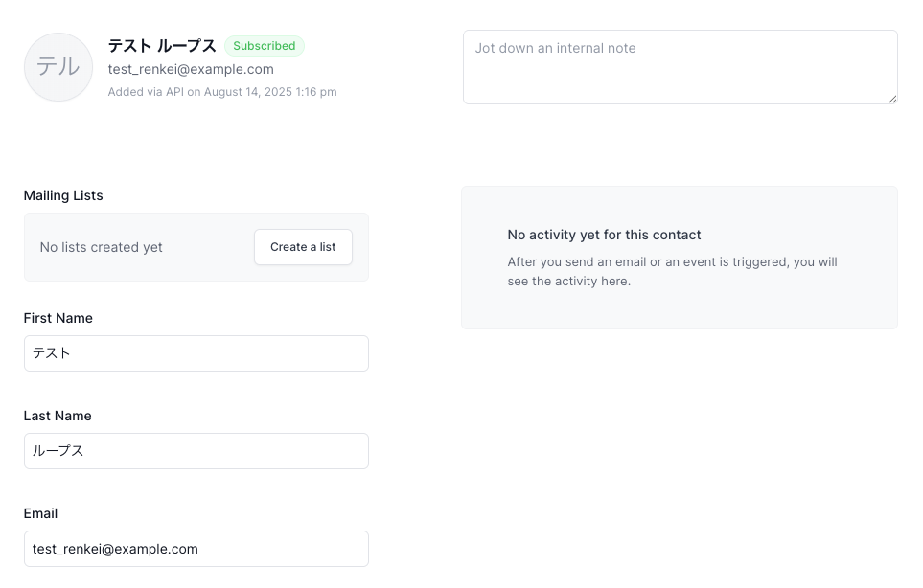Click the Added via API timestamp line
923x588 pixels.
click(222, 92)
